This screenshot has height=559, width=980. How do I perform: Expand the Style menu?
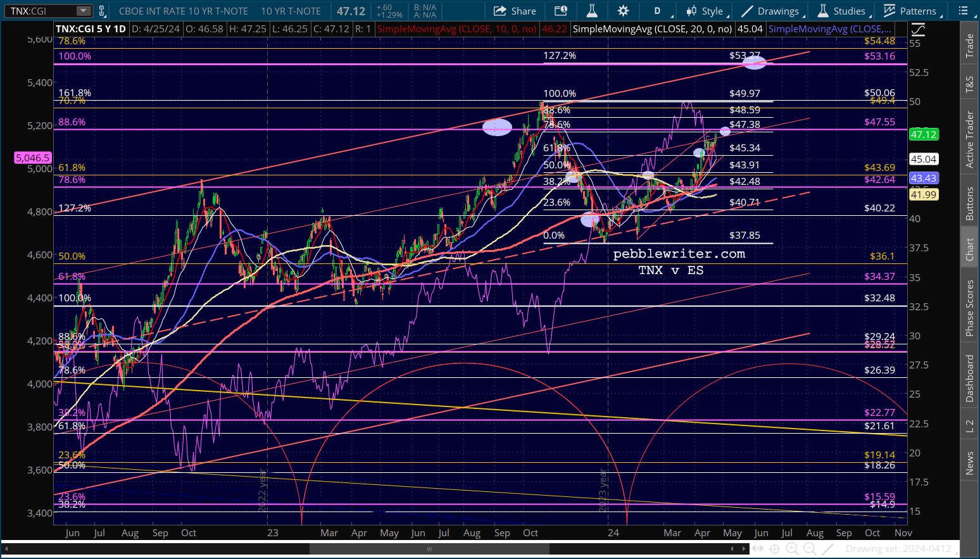click(x=707, y=11)
